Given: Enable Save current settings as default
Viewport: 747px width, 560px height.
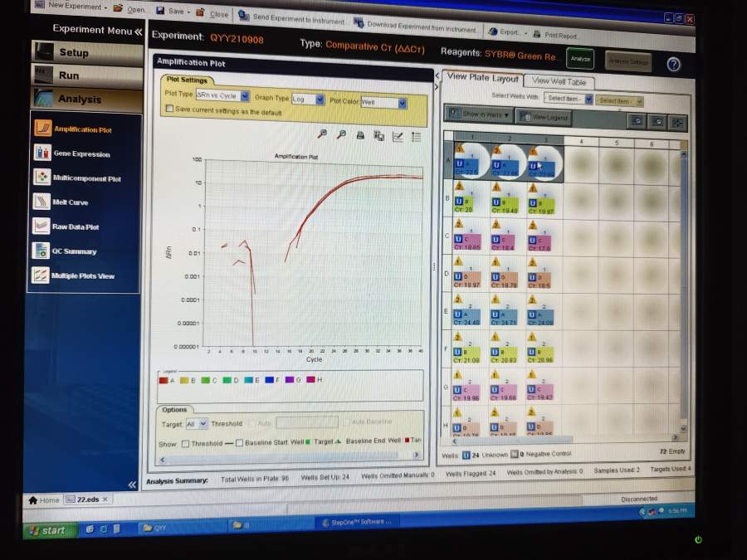Looking at the screenshot, I should tap(170, 109).
